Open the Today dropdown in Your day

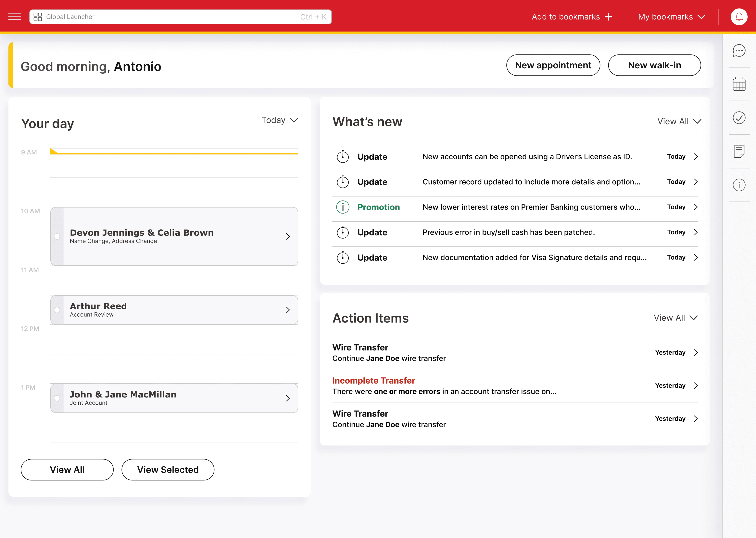point(280,120)
